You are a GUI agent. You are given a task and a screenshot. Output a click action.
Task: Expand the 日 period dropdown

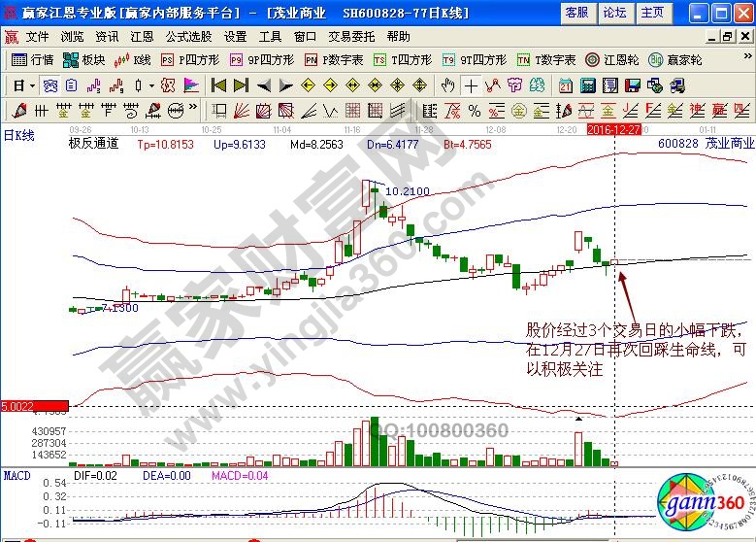coord(32,85)
